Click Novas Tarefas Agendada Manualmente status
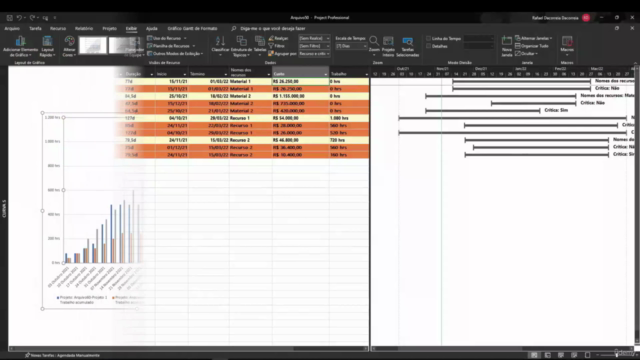The height and width of the screenshot is (360, 640). coord(62,356)
